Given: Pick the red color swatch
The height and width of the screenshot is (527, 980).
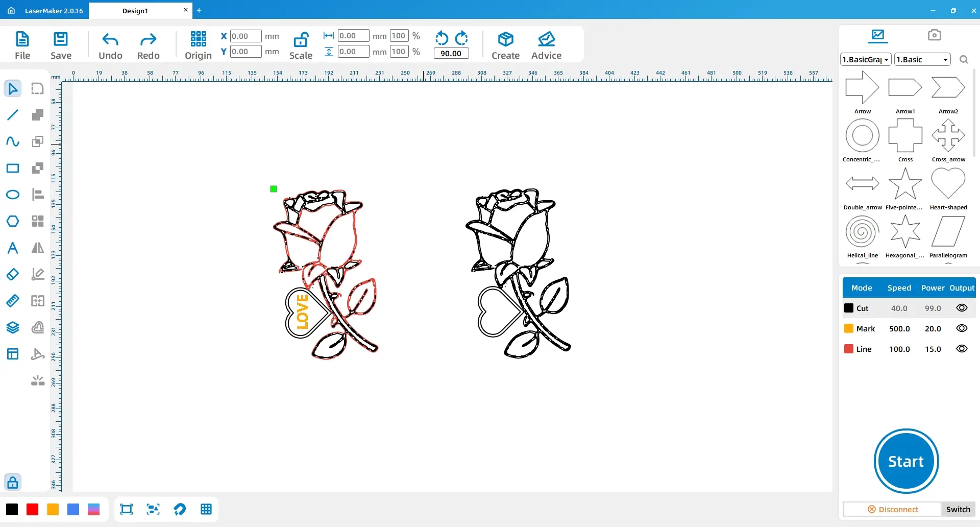Looking at the screenshot, I should (32, 509).
